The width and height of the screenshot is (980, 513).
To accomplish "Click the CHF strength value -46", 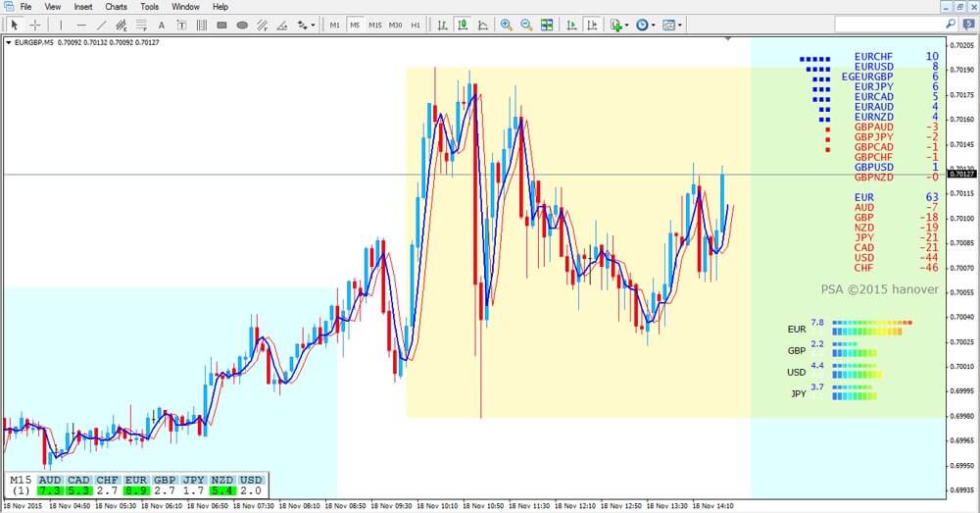I will pyautogui.click(x=929, y=268).
